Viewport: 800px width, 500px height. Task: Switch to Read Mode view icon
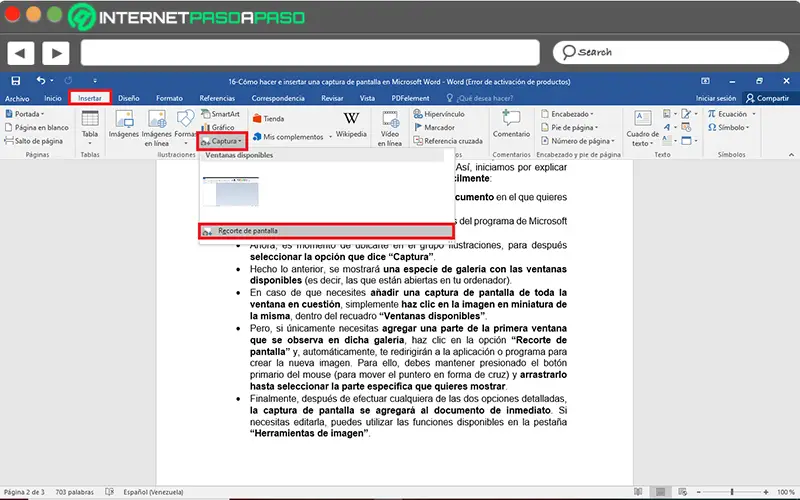tap(638, 492)
